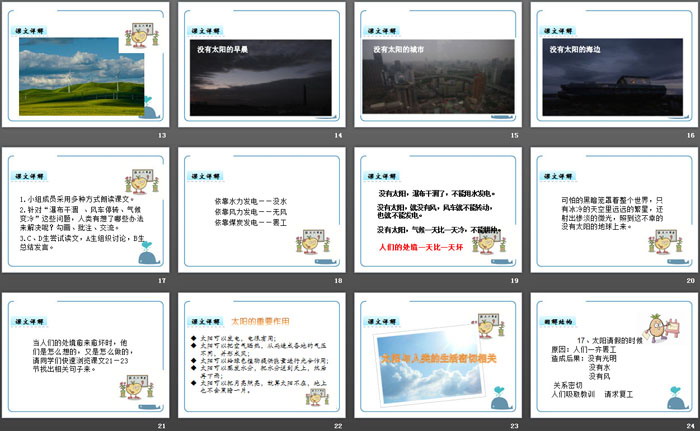Select the sky photo on slide 23

435,358
